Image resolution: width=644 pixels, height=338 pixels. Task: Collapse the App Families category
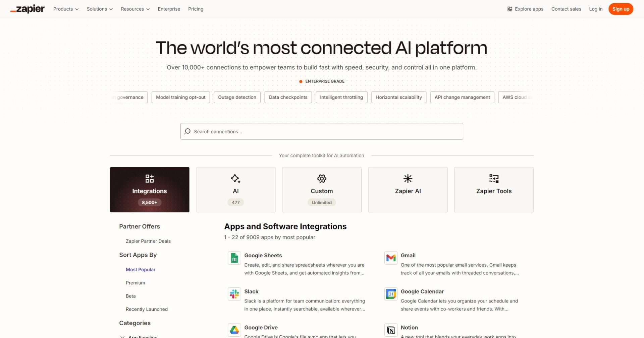pyautogui.click(x=122, y=336)
